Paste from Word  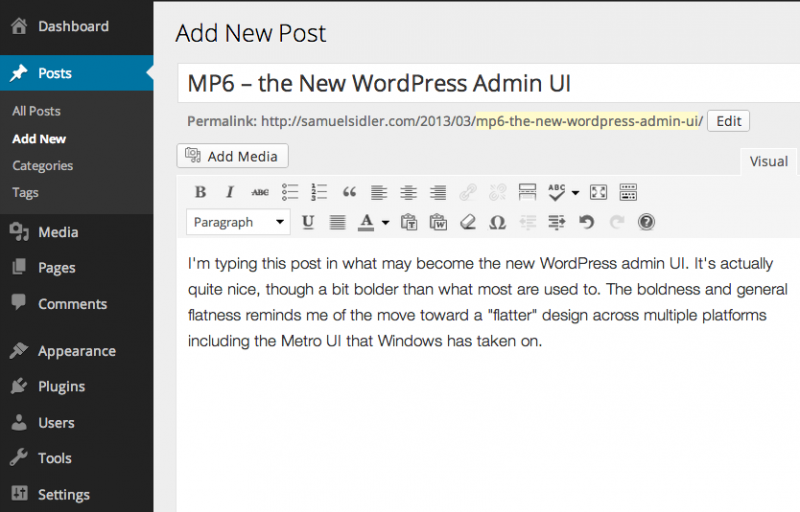click(x=438, y=222)
